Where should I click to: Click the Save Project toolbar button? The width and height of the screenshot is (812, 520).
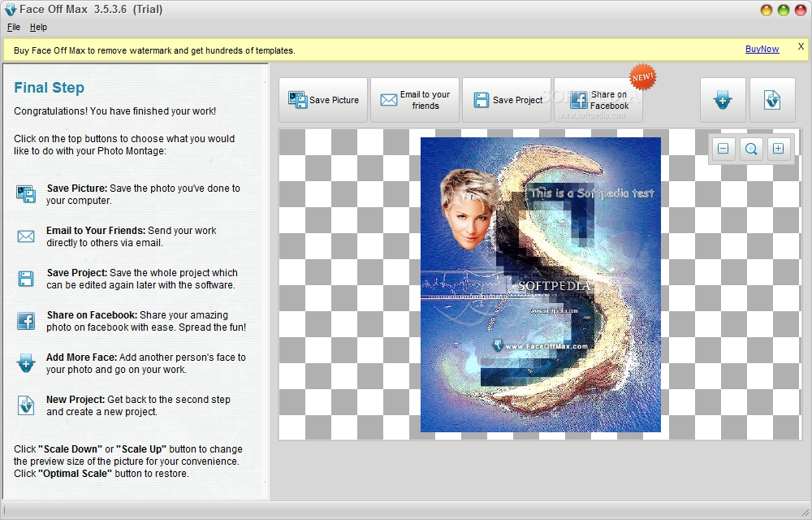[x=507, y=100]
